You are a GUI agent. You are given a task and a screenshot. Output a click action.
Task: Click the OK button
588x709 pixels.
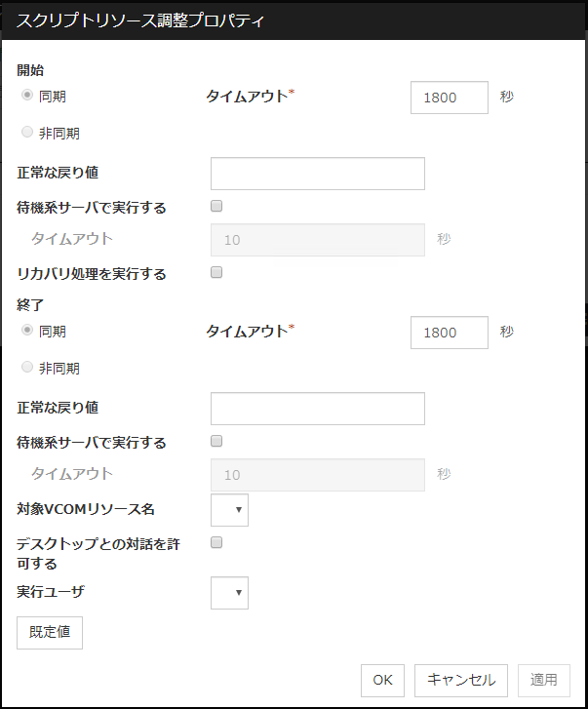pyautogui.click(x=382, y=681)
